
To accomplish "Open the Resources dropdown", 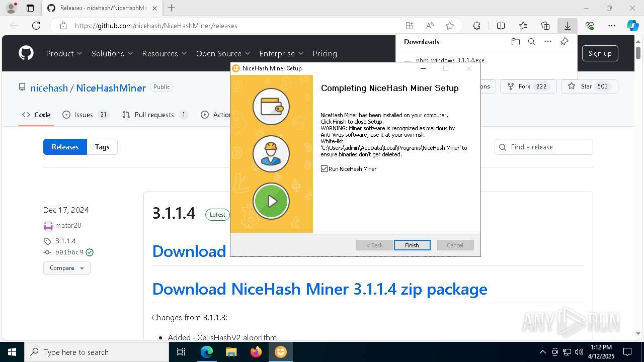I will (x=165, y=53).
